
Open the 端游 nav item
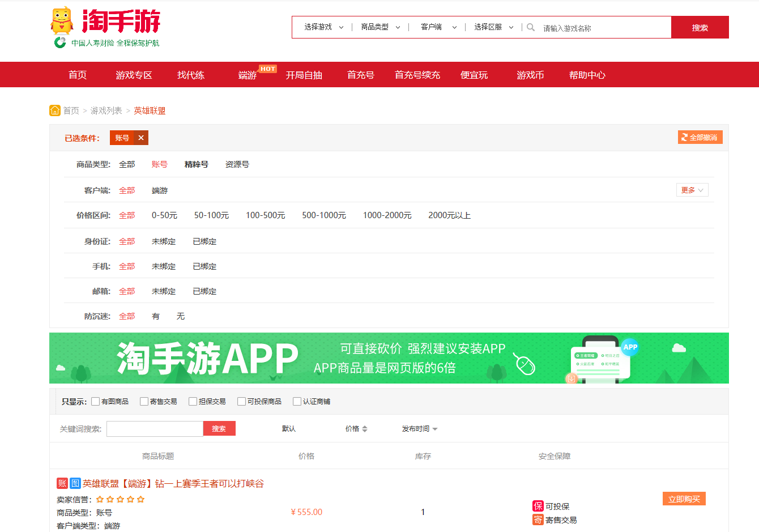tap(248, 75)
